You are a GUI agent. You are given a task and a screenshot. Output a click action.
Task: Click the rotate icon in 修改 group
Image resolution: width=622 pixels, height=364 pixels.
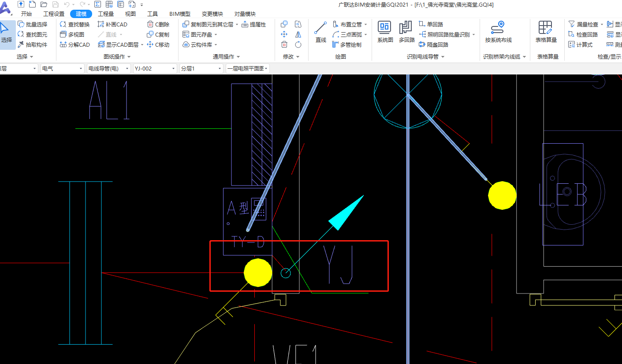298,45
